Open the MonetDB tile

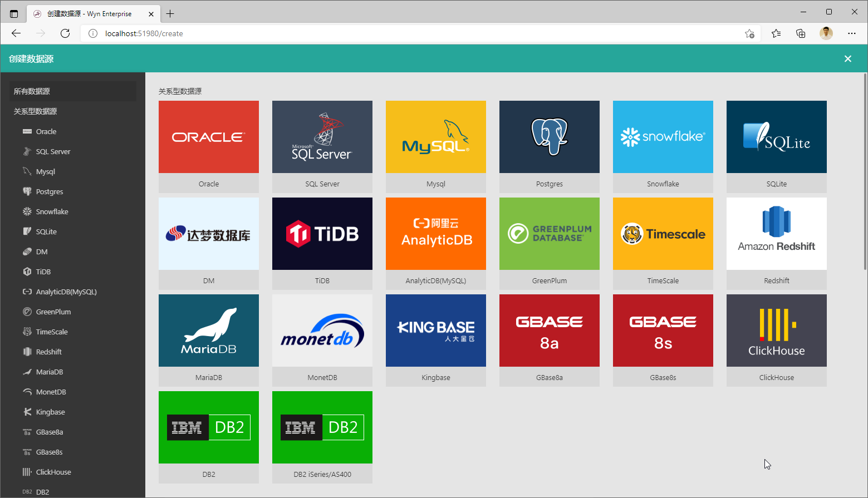(x=322, y=340)
